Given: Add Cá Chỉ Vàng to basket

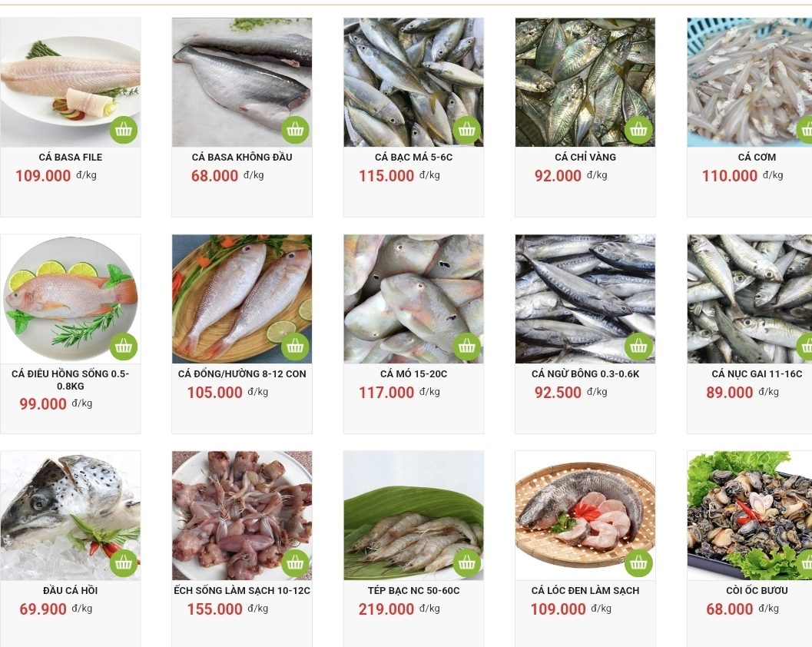Looking at the screenshot, I should coord(638,130).
